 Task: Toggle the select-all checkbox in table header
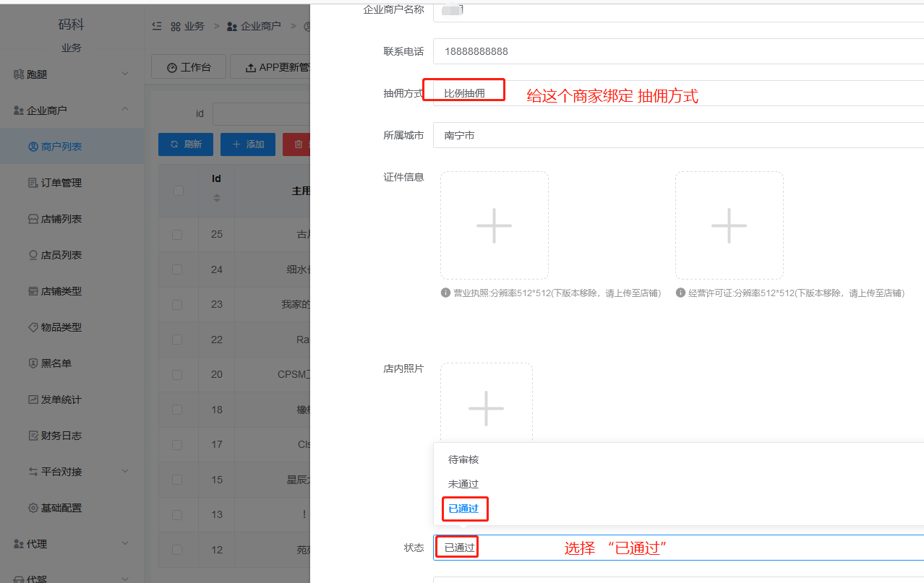tap(179, 189)
